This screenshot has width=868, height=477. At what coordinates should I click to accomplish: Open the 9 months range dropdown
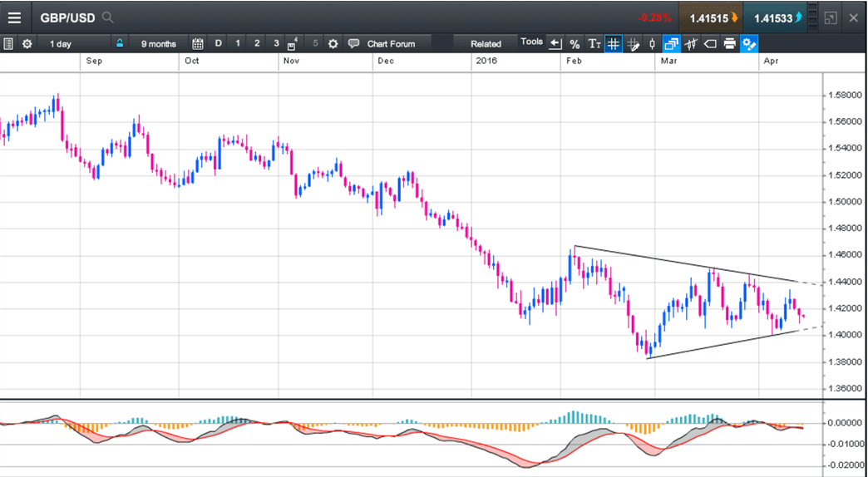158,44
